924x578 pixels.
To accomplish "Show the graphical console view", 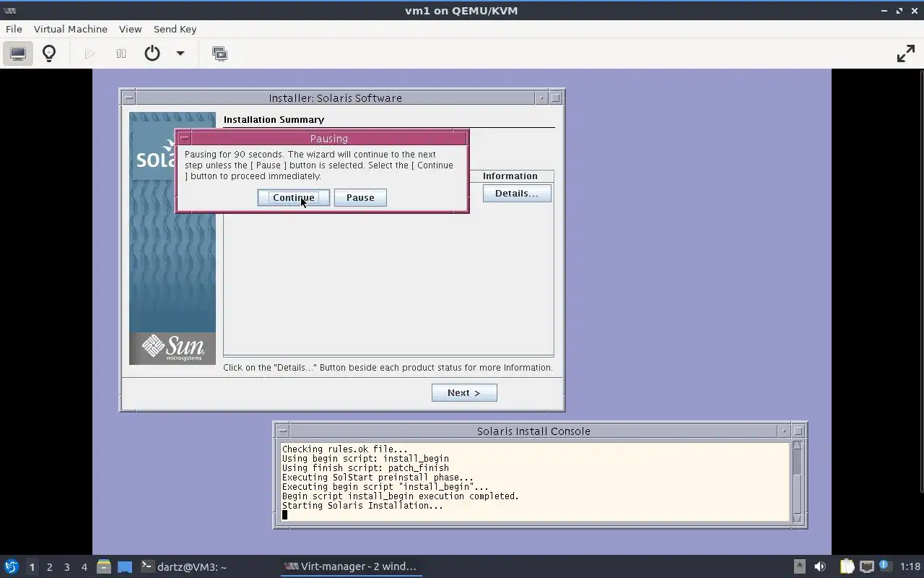I will (18, 53).
